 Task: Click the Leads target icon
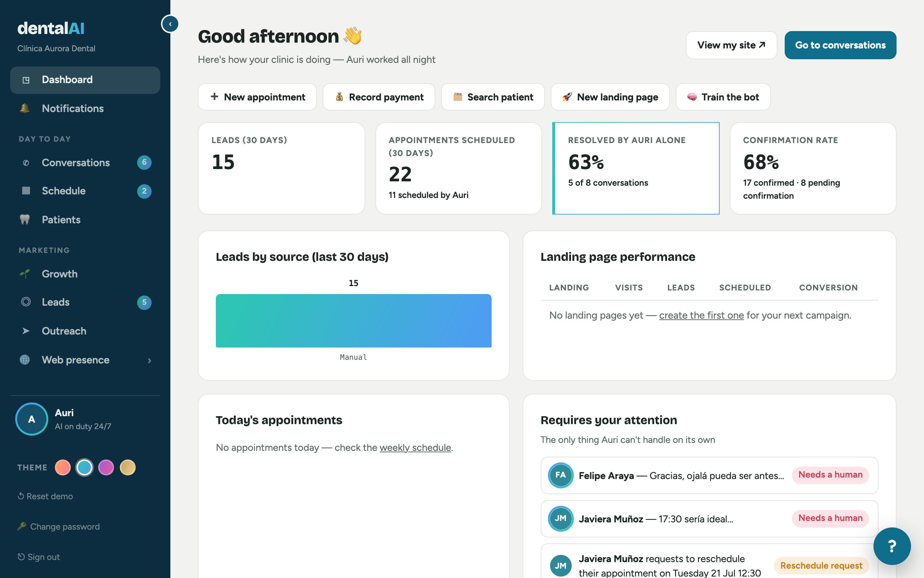coord(26,302)
